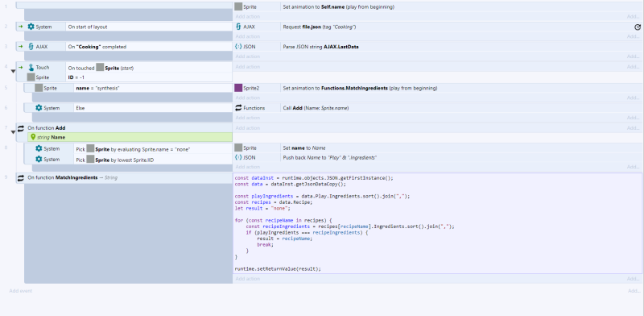The image size is (644, 316).
Task: Select the Set animation to Self.name action
Action: (461, 6)
